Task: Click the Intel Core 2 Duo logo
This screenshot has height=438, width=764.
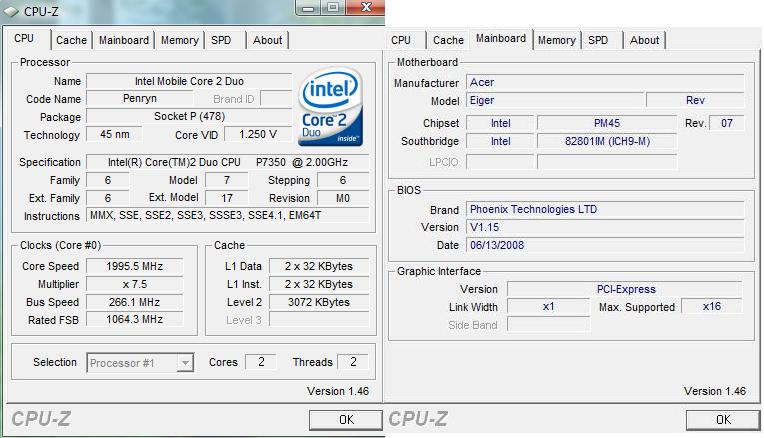Action: [330, 107]
